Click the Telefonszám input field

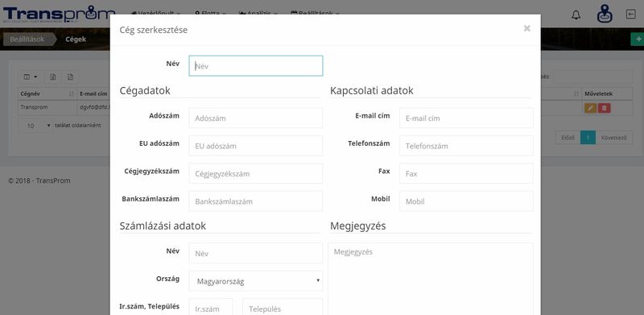(x=466, y=146)
